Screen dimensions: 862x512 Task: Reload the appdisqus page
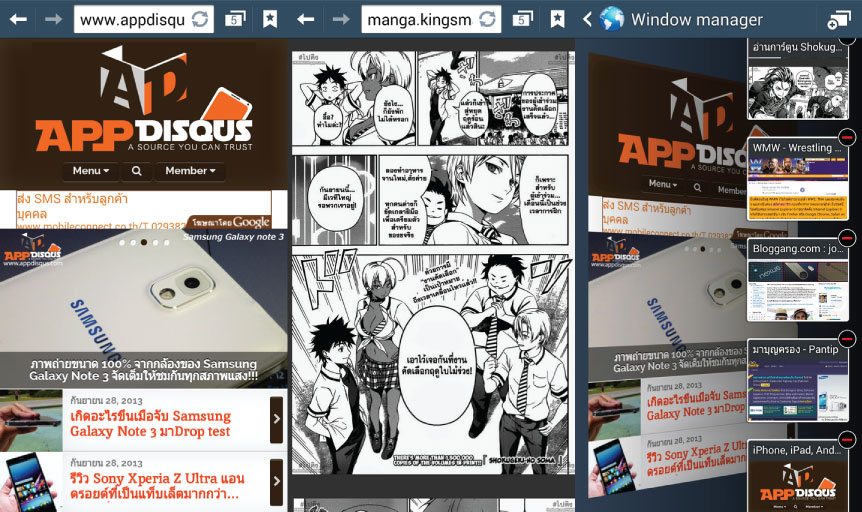click(200, 20)
